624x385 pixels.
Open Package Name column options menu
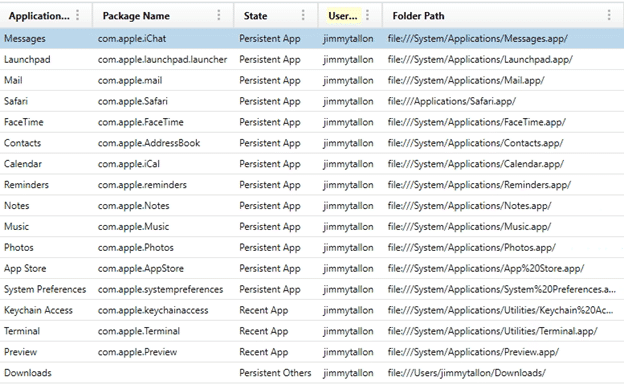219,16
